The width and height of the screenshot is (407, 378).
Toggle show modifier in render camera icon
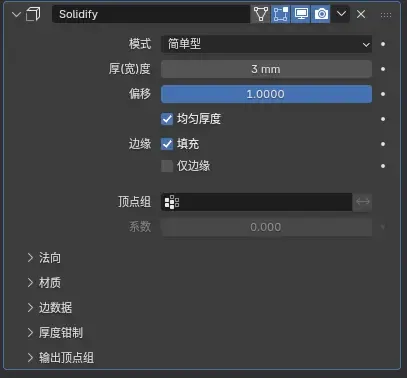click(321, 14)
